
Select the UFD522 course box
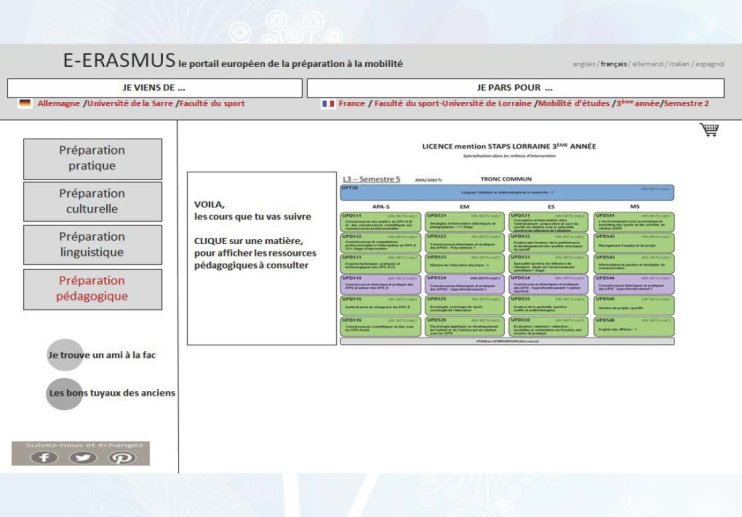(x=464, y=243)
